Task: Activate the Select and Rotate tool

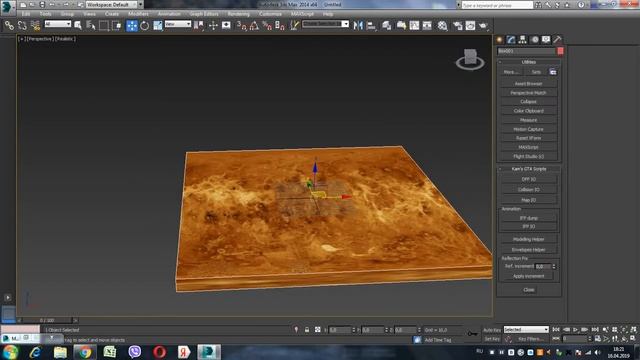Action: 144,25
